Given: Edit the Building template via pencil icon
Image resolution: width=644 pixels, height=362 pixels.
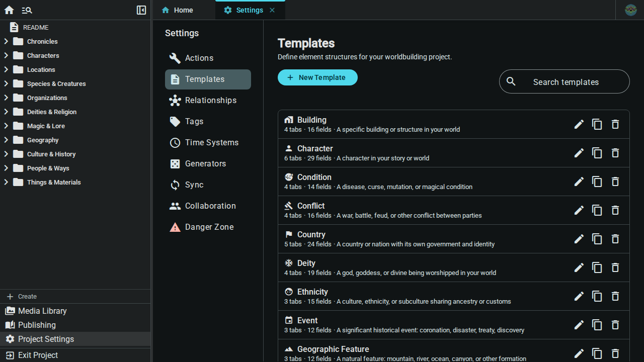Looking at the screenshot, I should coord(579,124).
